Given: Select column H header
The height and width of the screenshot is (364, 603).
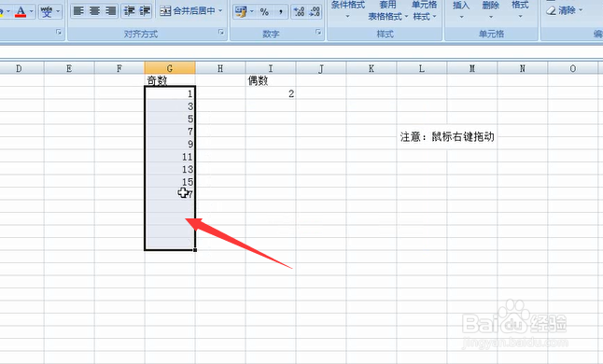Looking at the screenshot, I should pos(220,68).
